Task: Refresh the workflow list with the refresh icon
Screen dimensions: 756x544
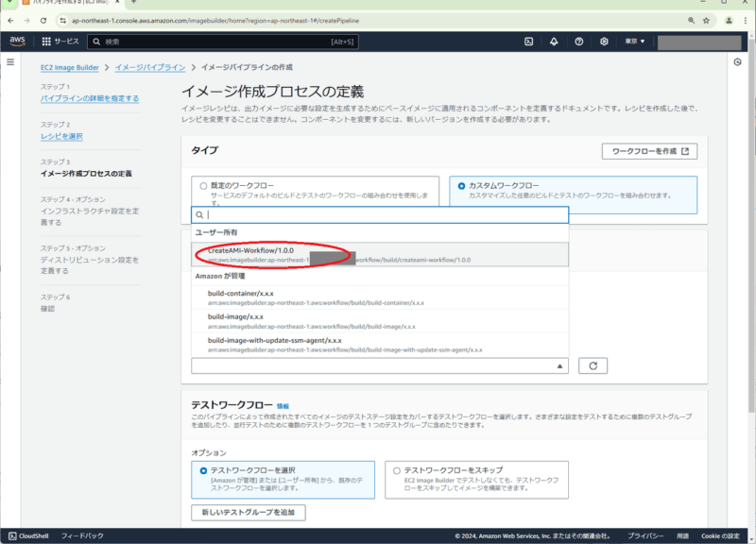Action: [x=593, y=365]
